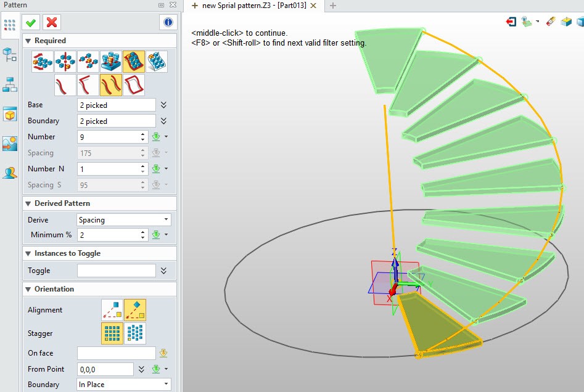Screen dimensions: 584x392
Task: Open the Boundary In Place dropdown
Action: coord(124,385)
